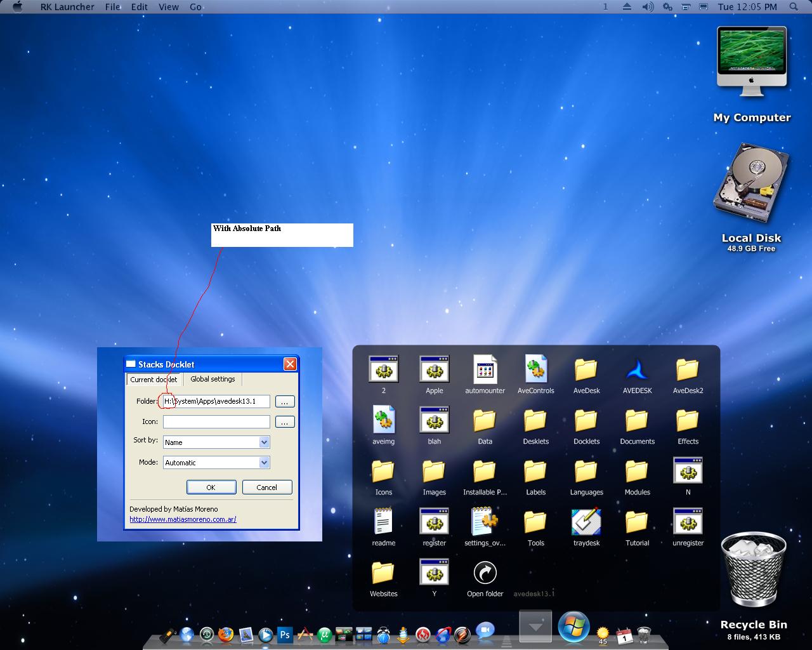The height and width of the screenshot is (650, 812).
Task: Click the gears icon in the menu bar
Action: tap(667, 7)
